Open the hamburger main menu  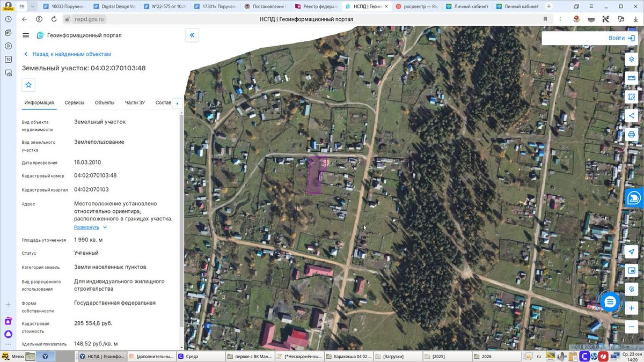26,35
